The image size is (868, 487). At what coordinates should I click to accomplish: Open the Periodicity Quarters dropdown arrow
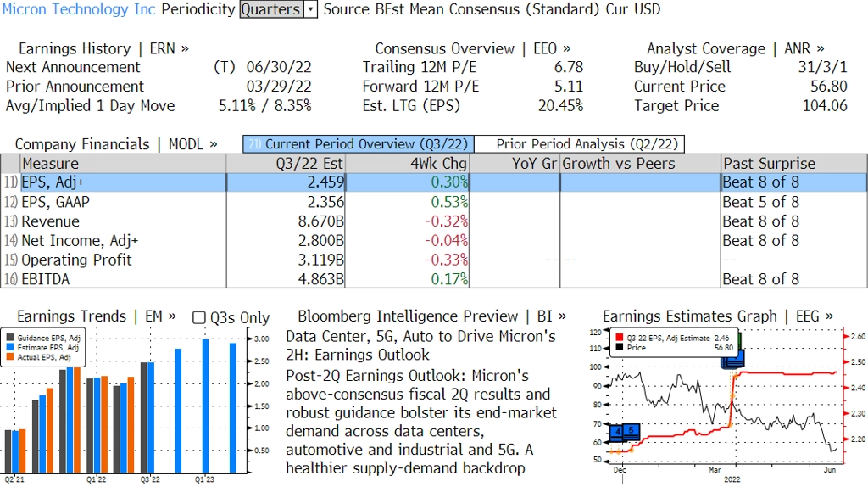pos(310,9)
